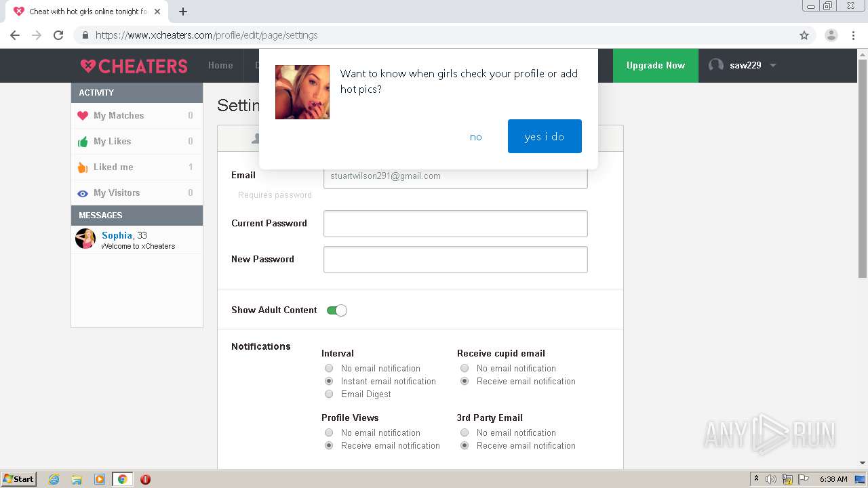Select Profile Views No email notification
Screen dimensions: 868x488
click(x=329, y=432)
